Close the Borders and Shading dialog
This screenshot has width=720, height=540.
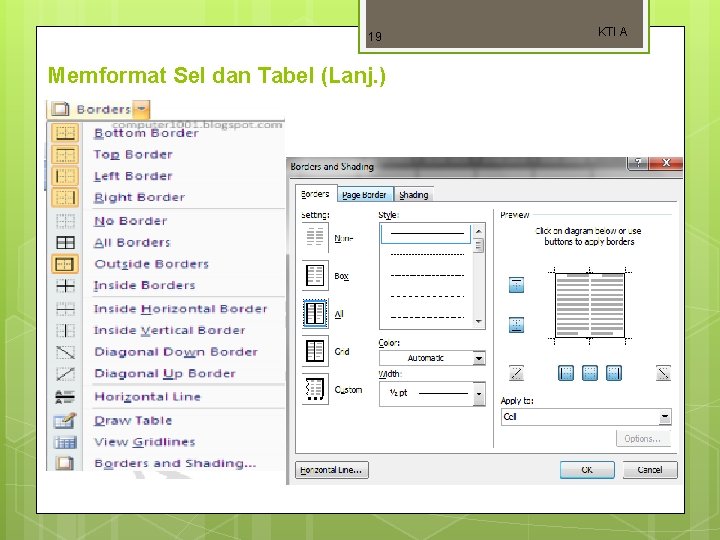click(x=666, y=163)
